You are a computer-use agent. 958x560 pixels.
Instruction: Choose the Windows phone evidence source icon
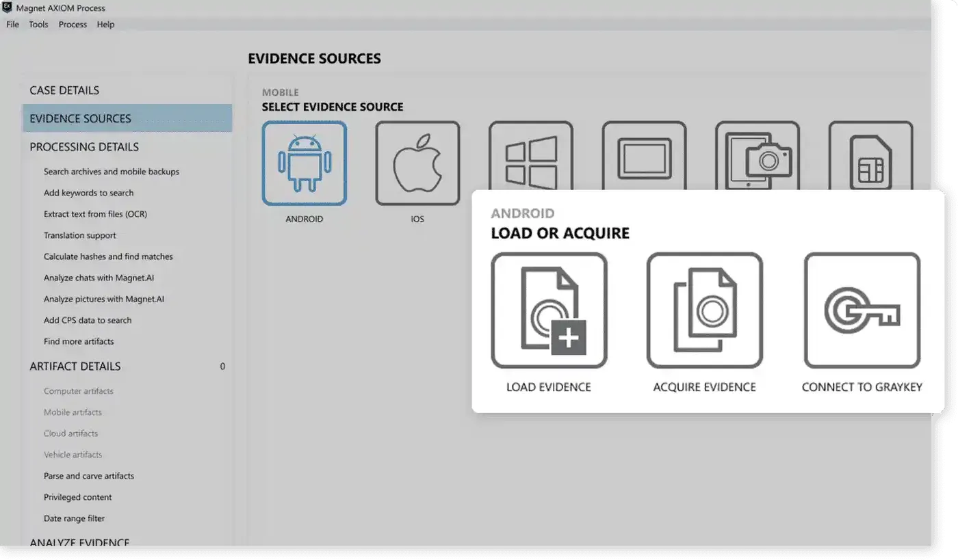click(x=531, y=157)
